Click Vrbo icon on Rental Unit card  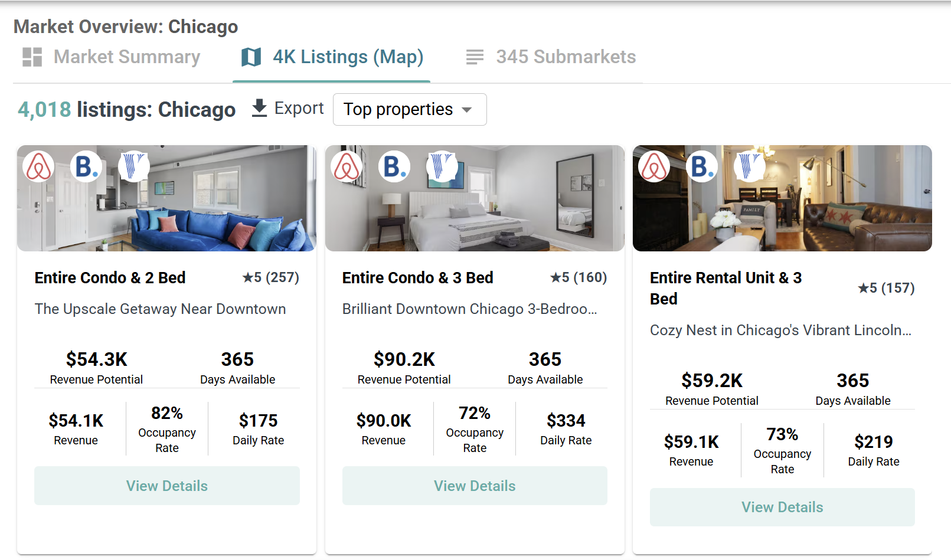point(749,166)
